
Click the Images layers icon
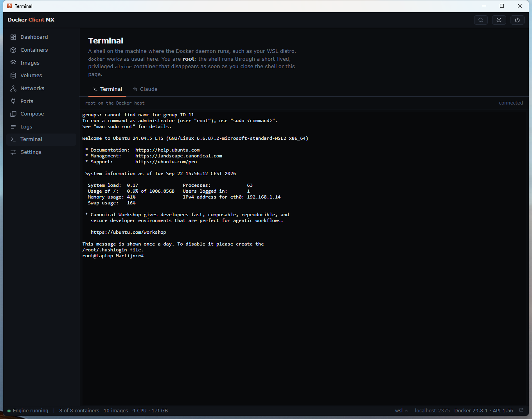13,63
